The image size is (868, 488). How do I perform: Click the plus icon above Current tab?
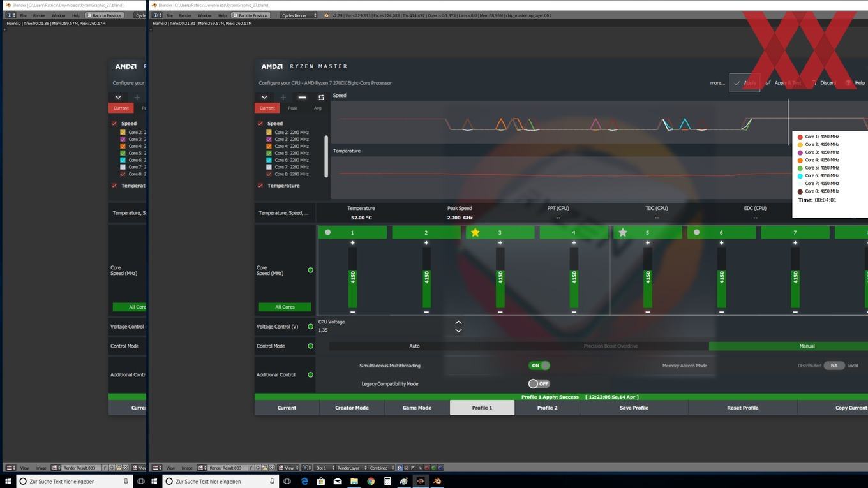(x=283, y=98)
